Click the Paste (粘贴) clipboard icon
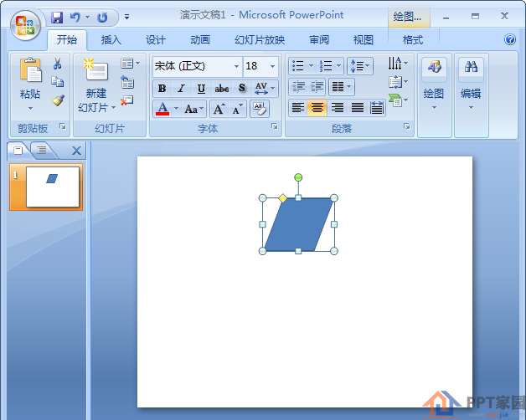Screen dimensions: 526x420 click(30, 69)
